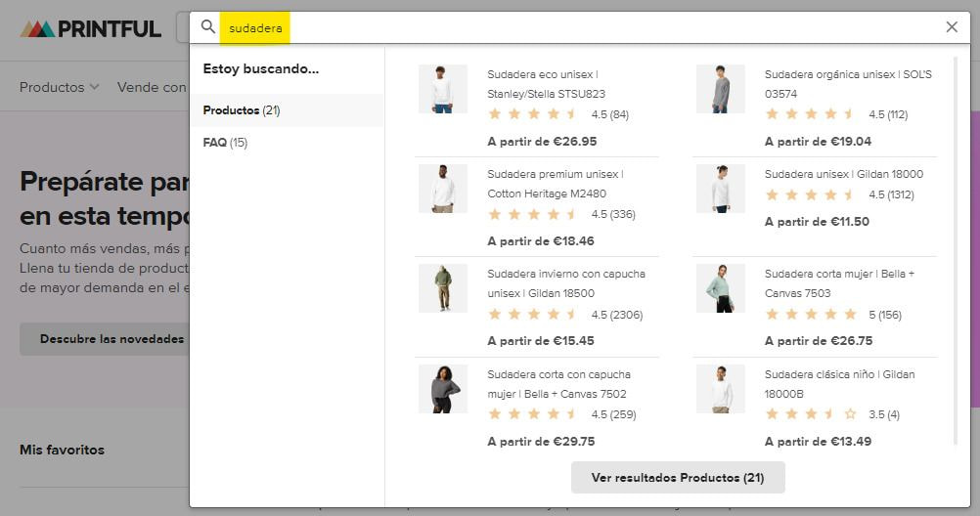The height and width of the screenshot is (516, 980).
Task: Open Sudadera unisex Gildan 18000 thumbnail
Action: click(721, 189)
